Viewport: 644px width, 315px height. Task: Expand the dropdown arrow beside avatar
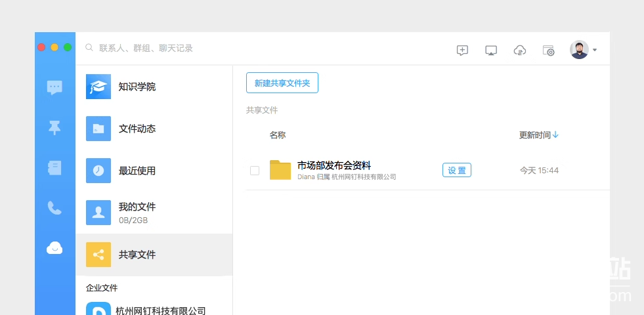(x=595, y=50)
